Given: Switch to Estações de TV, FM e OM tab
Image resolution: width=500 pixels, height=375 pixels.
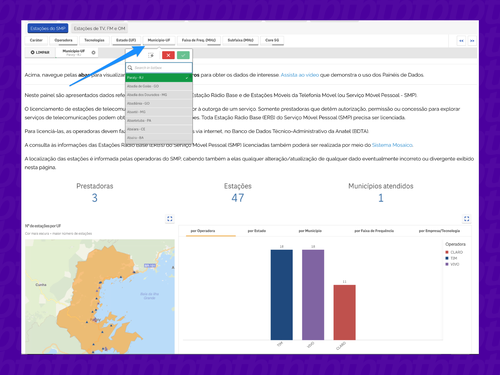Looking at the screenshot, I should click(x=99, y=28).
